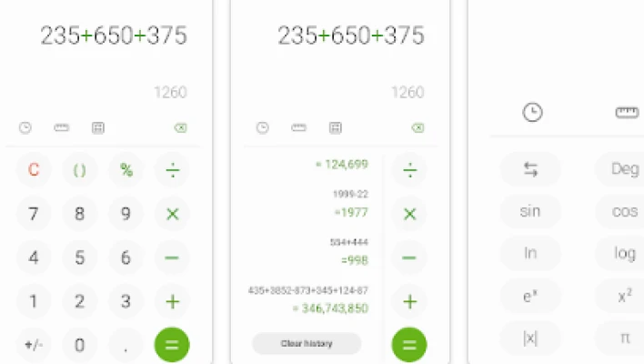644x364 pixels.
Task: Clear the entry with the red C key
Action: coord(34,169)
